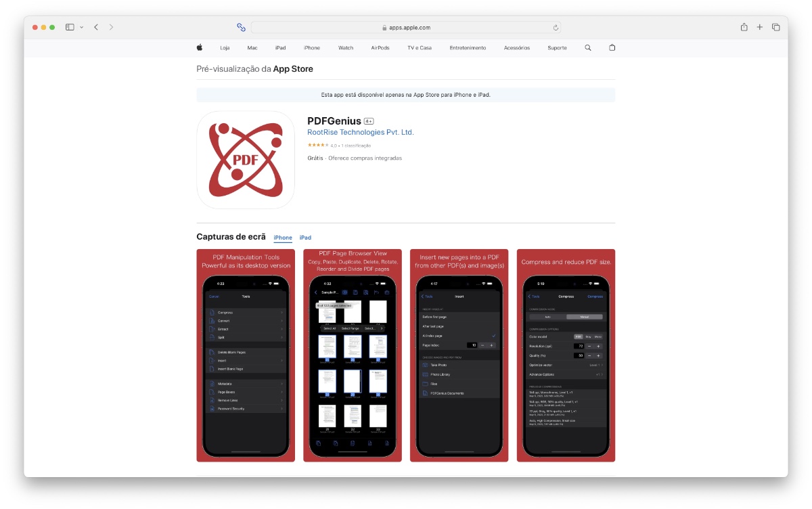The image size is (812, 509).
Task: Click the apps.apple.com address field
Action: (x=406, y=28)
